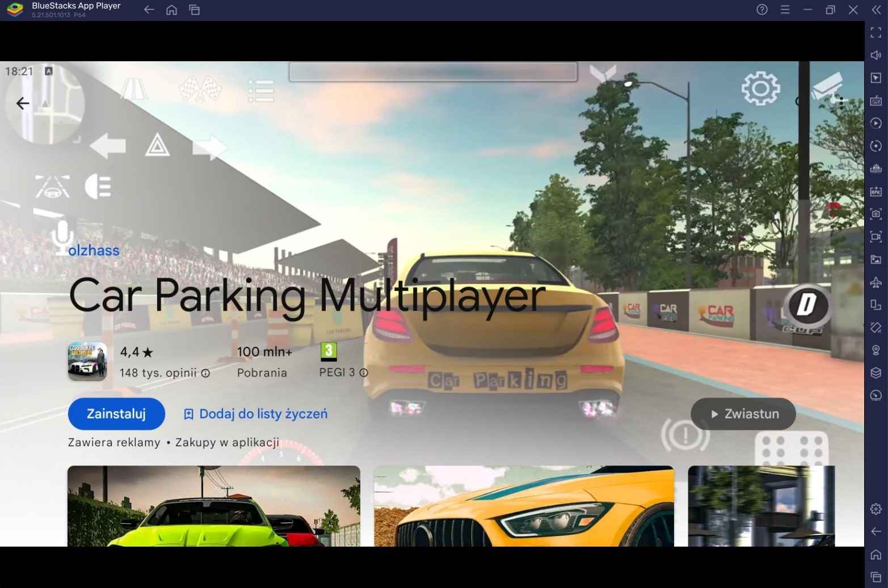Take a screenshot with the camera icon

click(x=876, y=214)
